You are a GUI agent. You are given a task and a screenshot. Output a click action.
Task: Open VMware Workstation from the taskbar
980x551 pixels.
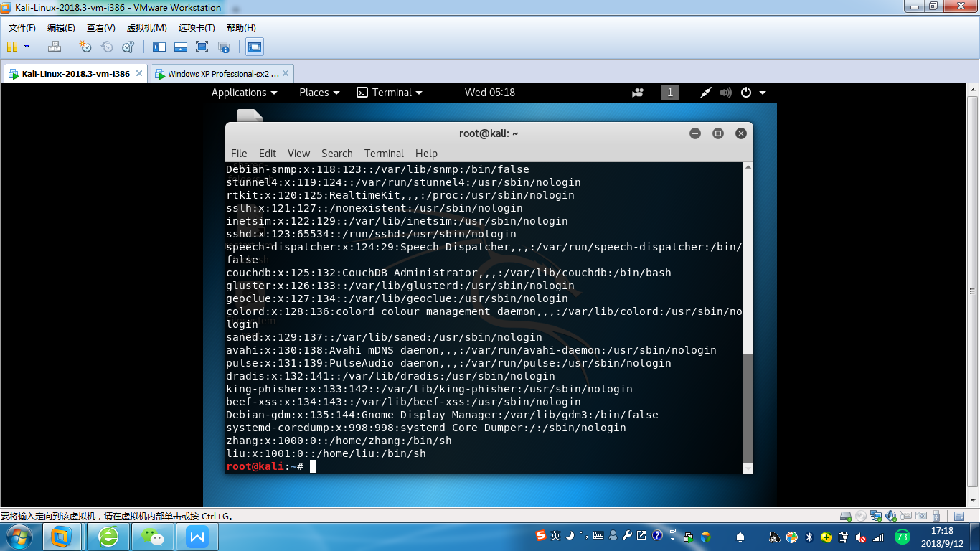pos(62,537)
